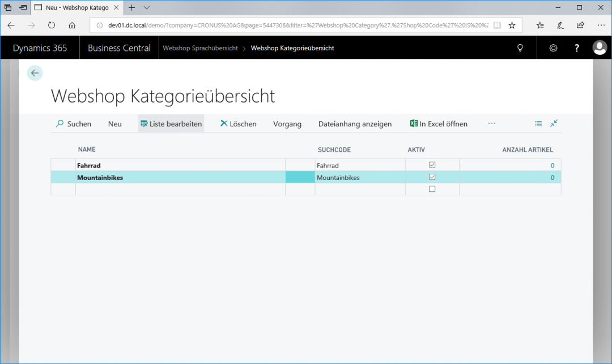
Task: Open a new browser tab
Action: point(132,7)
